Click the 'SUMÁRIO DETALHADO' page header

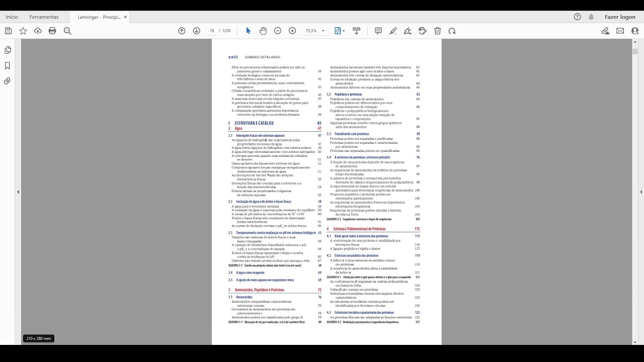[x=262, y=57]
